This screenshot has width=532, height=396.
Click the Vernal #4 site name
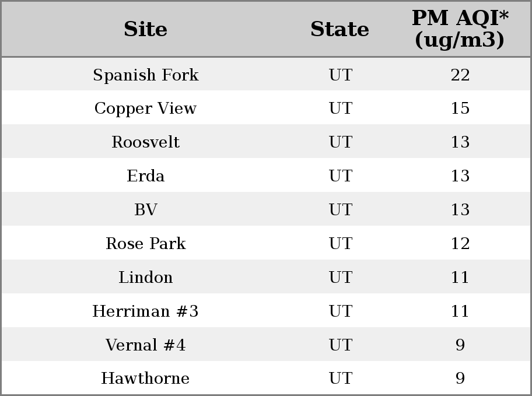146,345
